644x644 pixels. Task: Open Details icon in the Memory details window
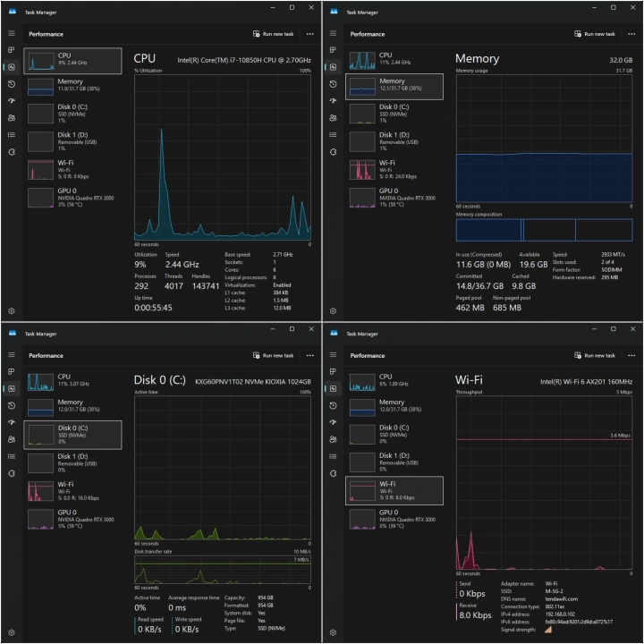tap(334, 134)
